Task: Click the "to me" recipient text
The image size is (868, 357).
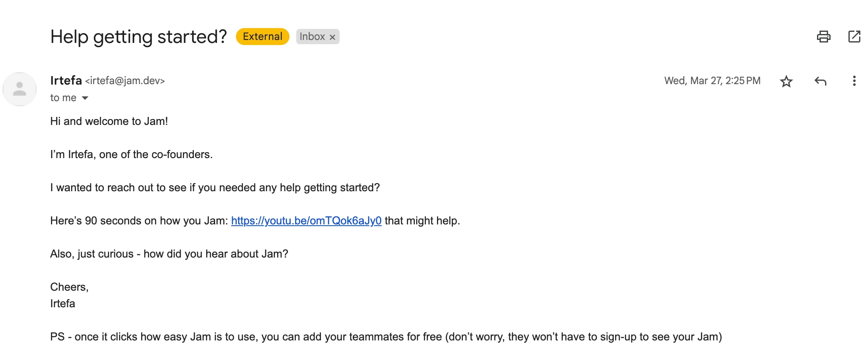Action: pyautogui.click(x=63, y=98)
